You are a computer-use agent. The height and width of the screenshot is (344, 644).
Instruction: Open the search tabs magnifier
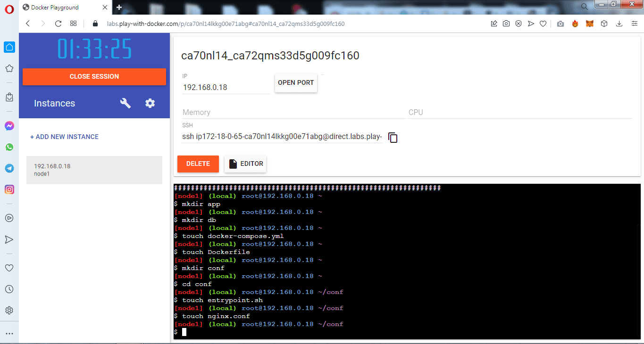584,6
